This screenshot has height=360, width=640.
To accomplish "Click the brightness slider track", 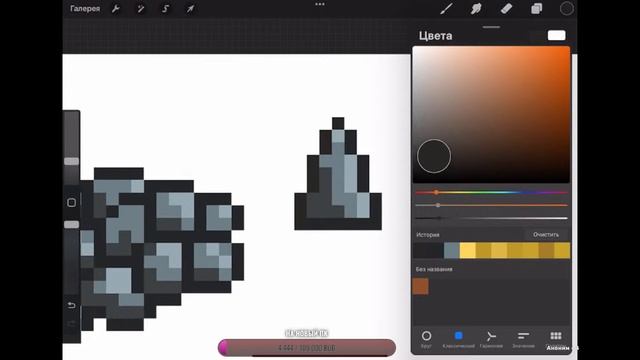I will click(491, 218).
